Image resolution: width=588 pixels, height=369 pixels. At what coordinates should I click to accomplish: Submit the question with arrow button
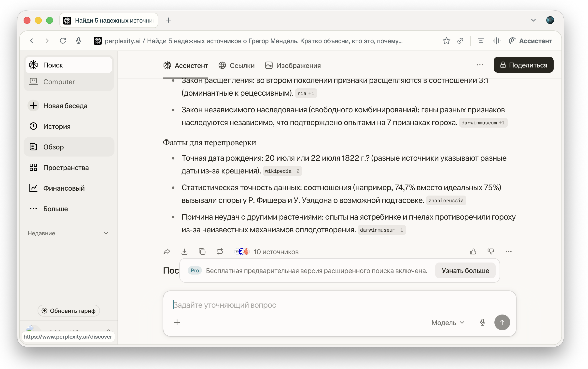coord(502,322)
